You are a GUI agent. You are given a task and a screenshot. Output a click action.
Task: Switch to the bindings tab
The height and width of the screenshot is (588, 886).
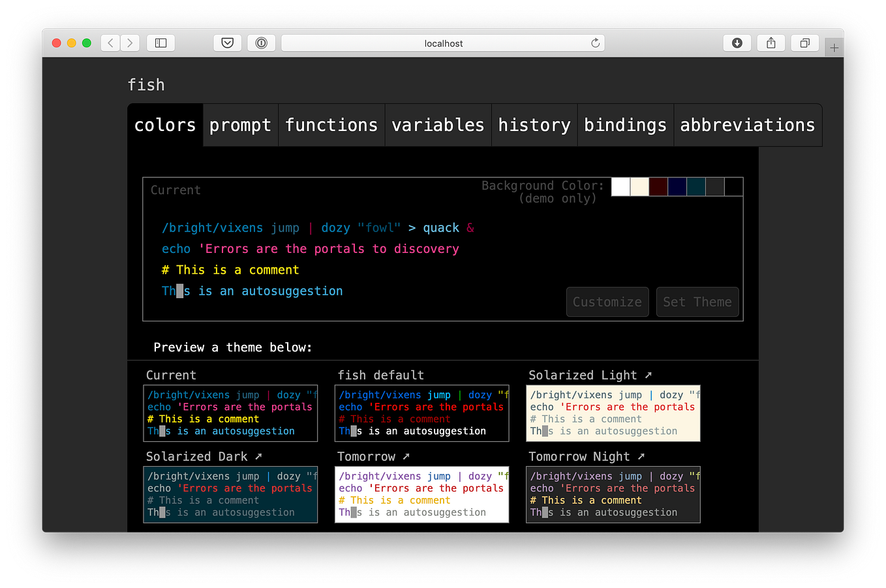coord(625,125)
